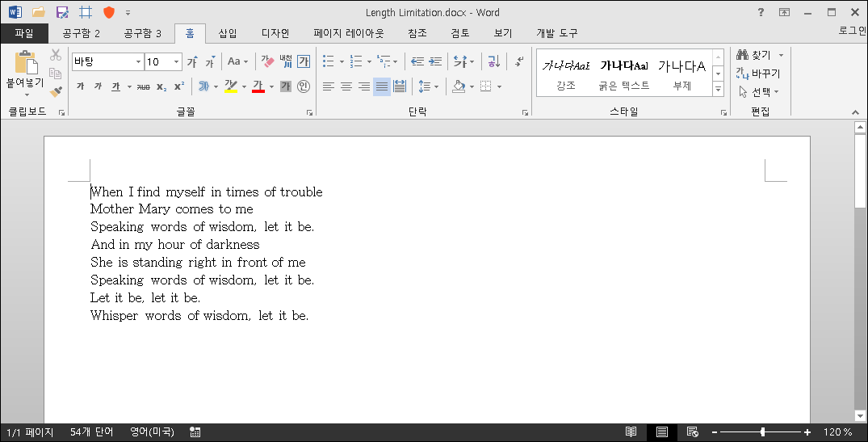Click the zoom slider handle

coord(763,432)
